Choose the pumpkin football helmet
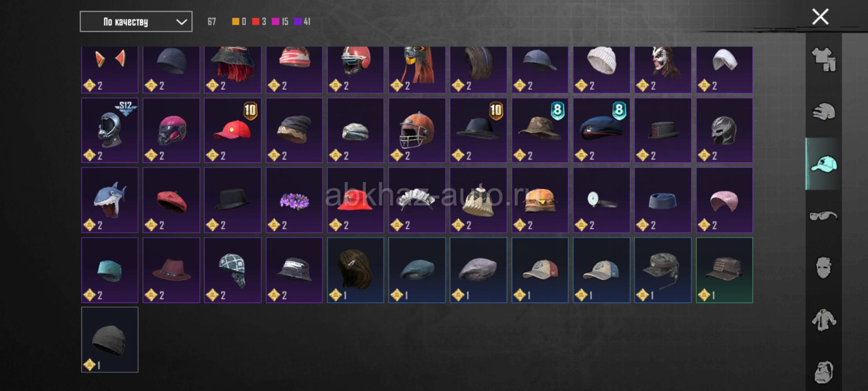Viewport: 868px width, 391px height. (417, 130)
